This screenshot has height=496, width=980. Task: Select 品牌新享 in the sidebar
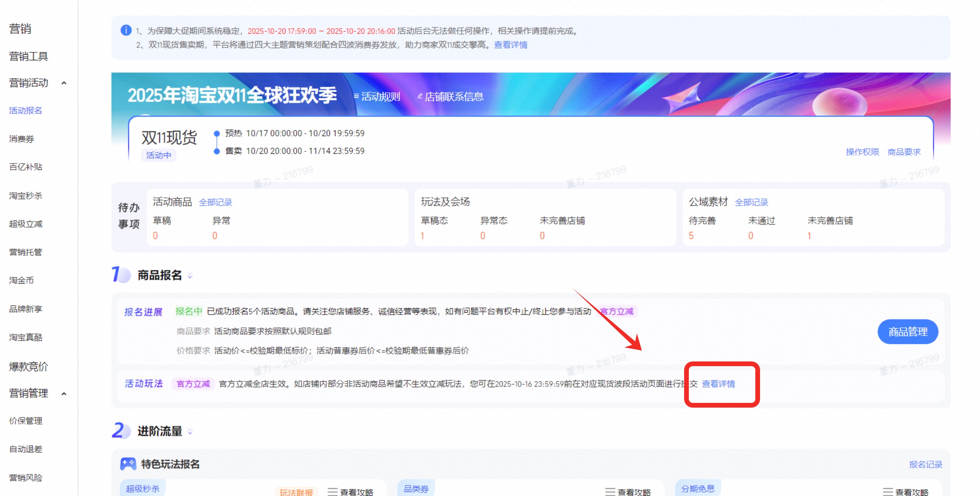[25, 309]
